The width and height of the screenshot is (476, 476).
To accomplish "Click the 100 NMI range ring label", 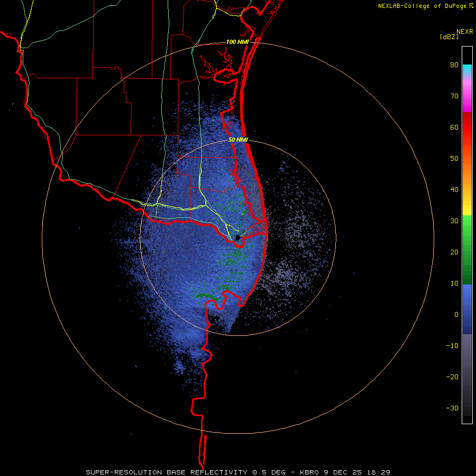I will click(237, 42).
